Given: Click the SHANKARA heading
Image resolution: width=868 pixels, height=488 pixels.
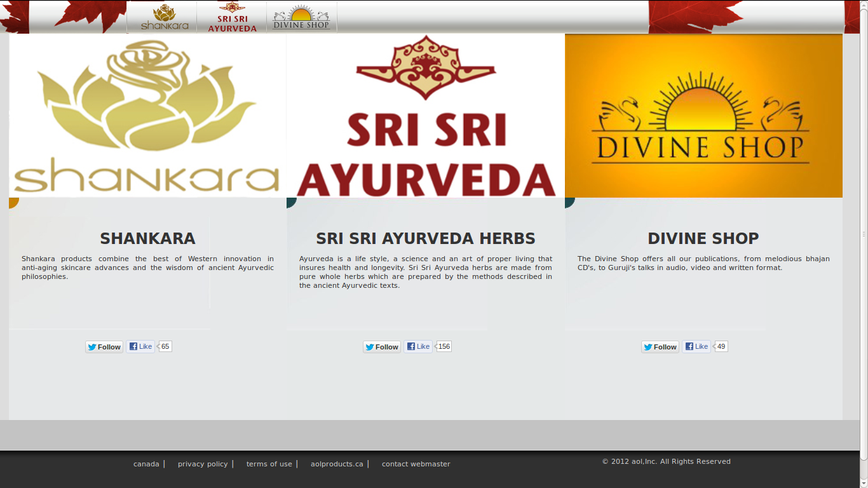Looking at the screenshot, I should [x=147, y=238].
